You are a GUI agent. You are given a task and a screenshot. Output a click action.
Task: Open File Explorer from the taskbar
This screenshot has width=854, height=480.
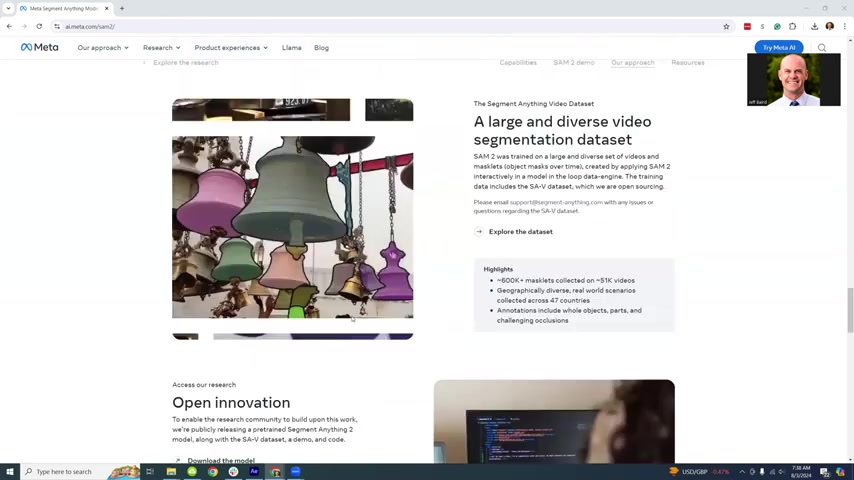tap(171, 471)
